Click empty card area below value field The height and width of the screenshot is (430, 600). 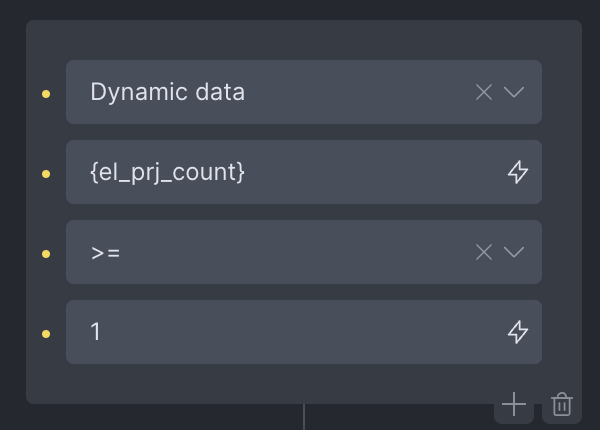point(250,385)
